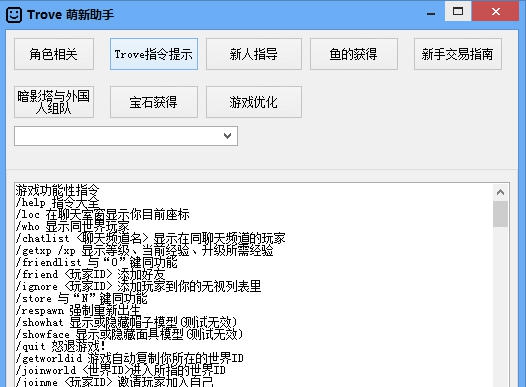Minimize the Trove 萌新助手 window
The height and width of the screenshot is (387, 526).
431,14
